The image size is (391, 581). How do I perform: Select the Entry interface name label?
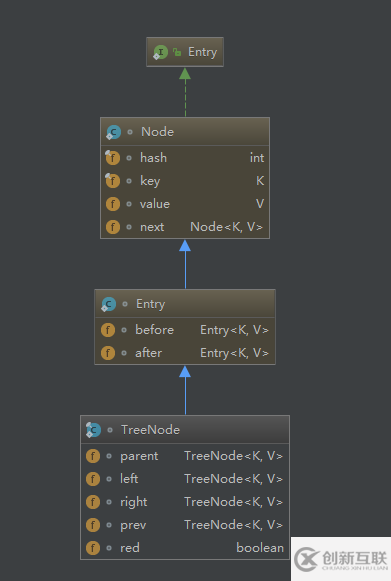[x=202, y=52]
